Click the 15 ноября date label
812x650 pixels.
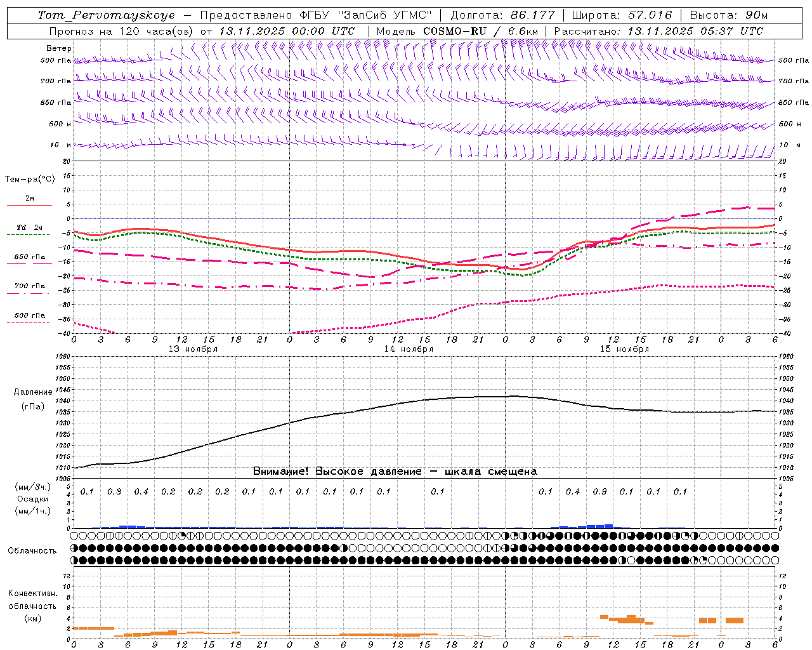click(x=624, y=349)
